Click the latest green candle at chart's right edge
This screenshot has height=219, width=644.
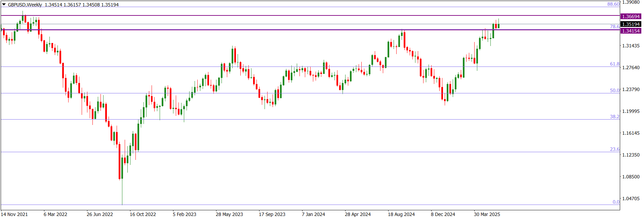[x=498, y=26]
